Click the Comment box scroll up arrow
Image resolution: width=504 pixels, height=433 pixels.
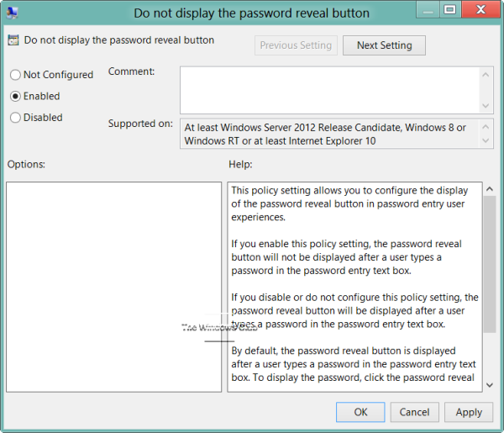point(486,74)
